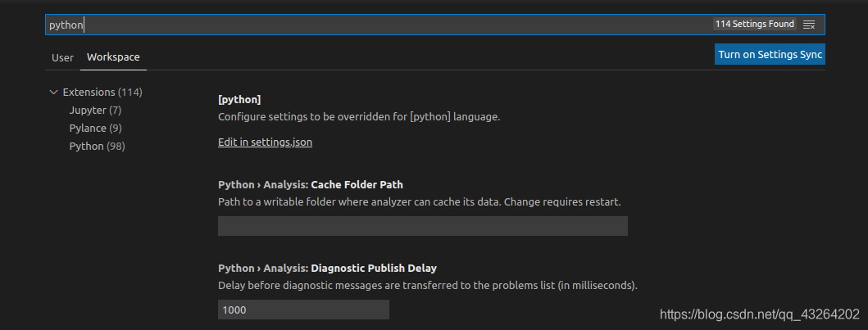Select Extensions (114) in the settings tree
This screenshot has height=330, width=868.
pyautogui.click(x=102, y=93)
